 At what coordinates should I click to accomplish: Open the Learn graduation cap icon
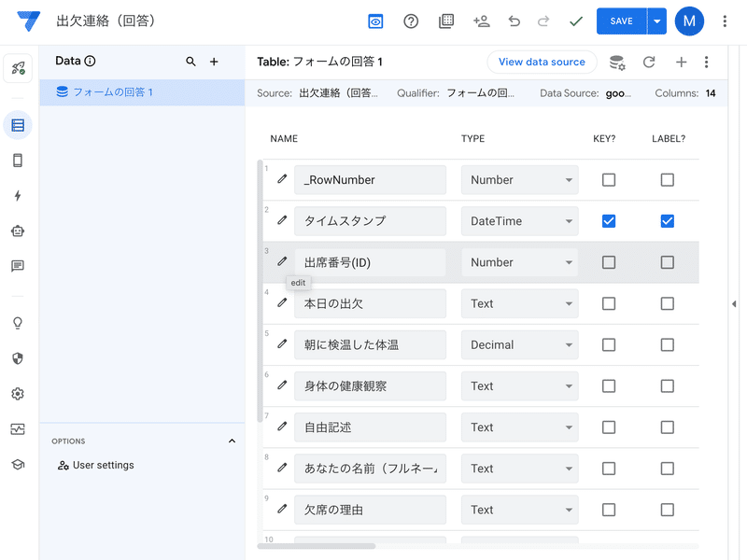[18, 464]
